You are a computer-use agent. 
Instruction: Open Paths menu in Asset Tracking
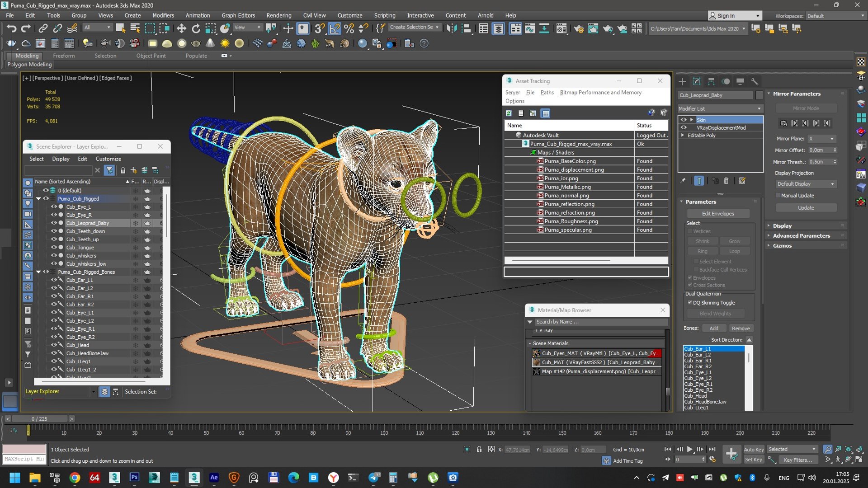tap(547, 92)
